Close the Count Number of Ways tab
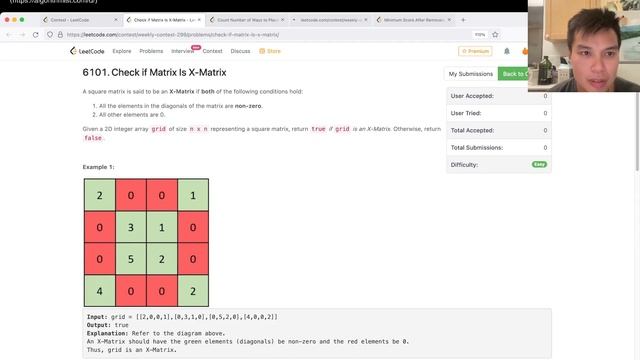 [x=282, y=20]
